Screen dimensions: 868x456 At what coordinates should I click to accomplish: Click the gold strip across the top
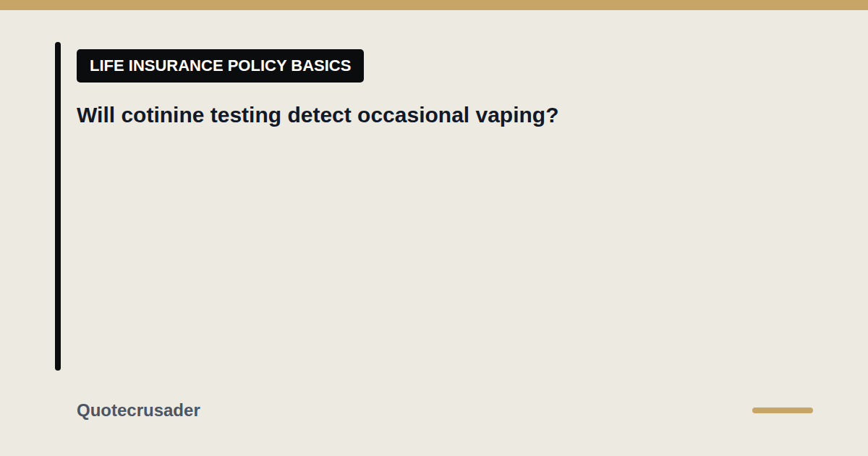pos(434,5)
